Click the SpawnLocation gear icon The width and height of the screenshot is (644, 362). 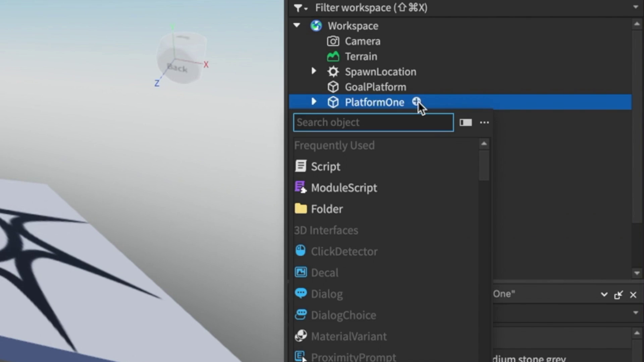333,72
